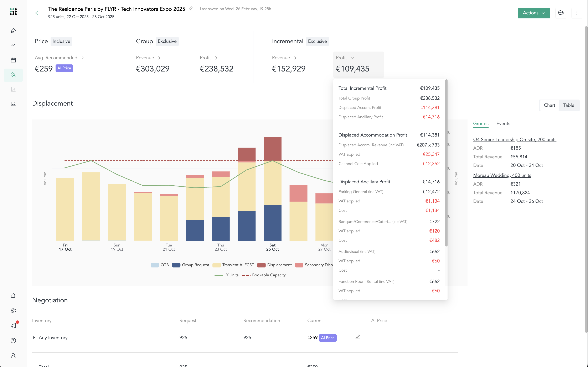Open the comments chat icon
Viewport: 588px width, 367px height.
(x=561, y=13)
